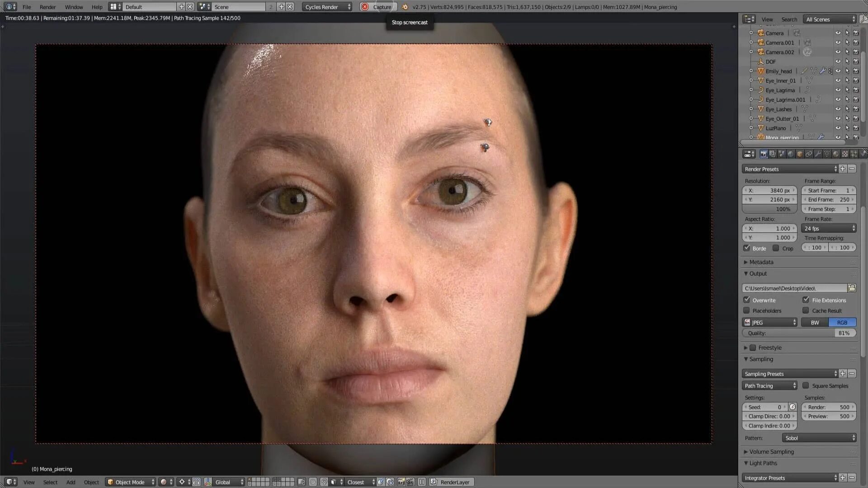868x488 pixels.
Task: Open the Cycles Render engine dropdown
Action: pyautogui.click(x=327, y=7)
